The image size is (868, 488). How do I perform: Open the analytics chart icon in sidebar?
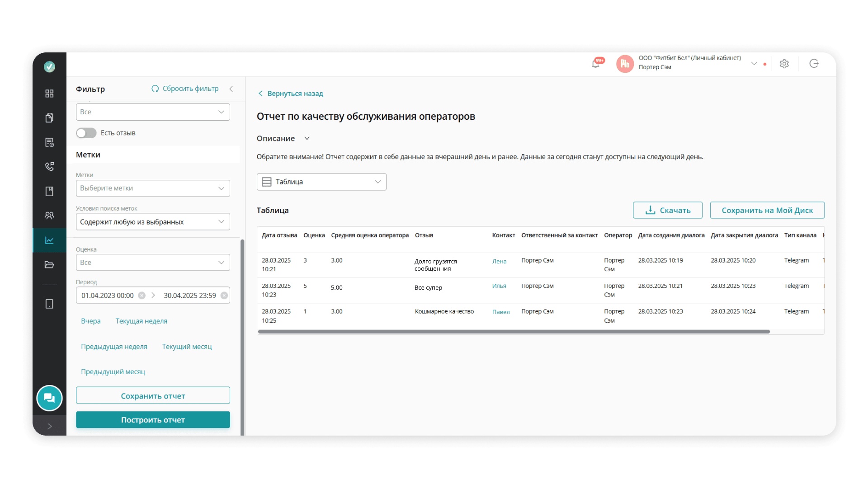(x=49, y=240)
